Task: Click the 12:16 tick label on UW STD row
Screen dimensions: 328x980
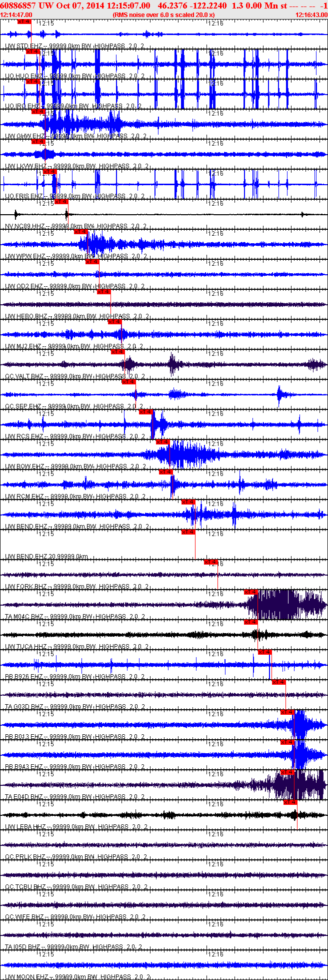Action: [216, 23]
